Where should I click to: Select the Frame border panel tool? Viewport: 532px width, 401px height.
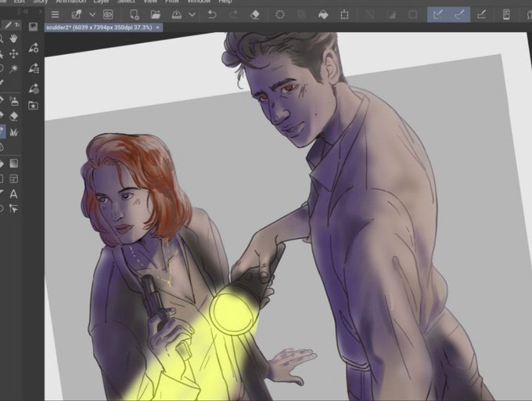pyautogui.click(x=13, y=179)
